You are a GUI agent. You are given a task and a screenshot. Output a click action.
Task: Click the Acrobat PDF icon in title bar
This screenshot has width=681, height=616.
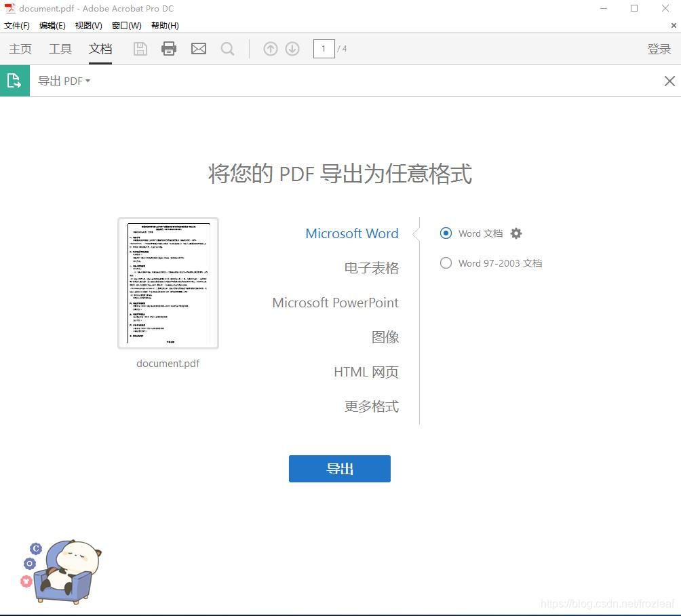(9, 8)
